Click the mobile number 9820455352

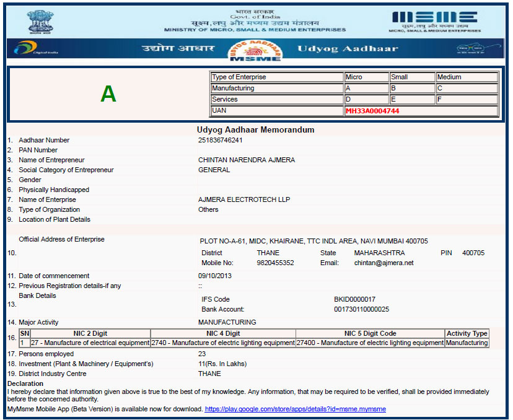275,263
